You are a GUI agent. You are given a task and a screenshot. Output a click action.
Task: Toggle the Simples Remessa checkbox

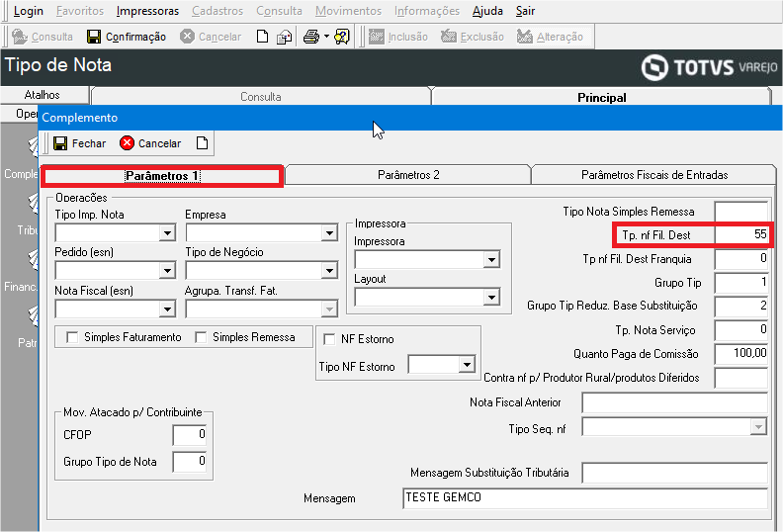[201, 337]
